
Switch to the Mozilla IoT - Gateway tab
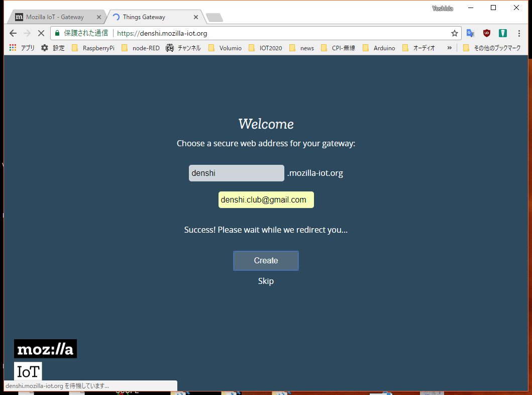pos(54,17)
